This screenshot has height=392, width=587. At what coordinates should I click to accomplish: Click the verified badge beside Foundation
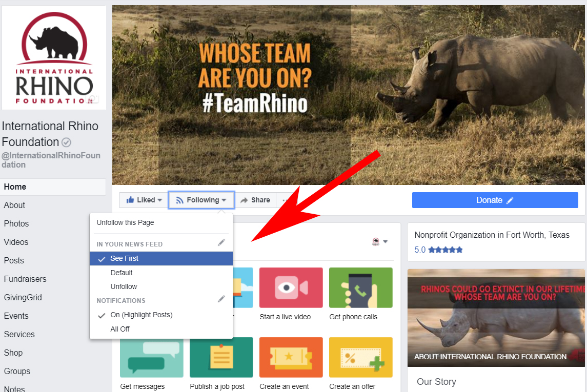coord(66,142)
